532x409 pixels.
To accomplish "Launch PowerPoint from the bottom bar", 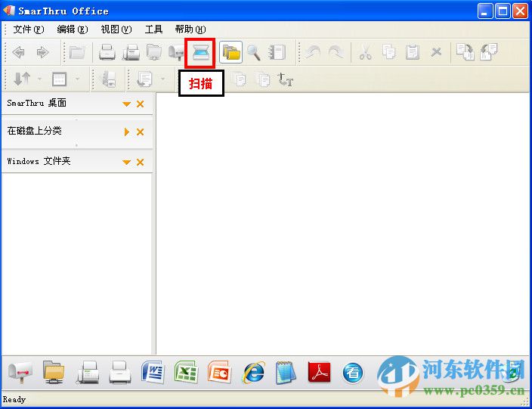I will point(219,373).
